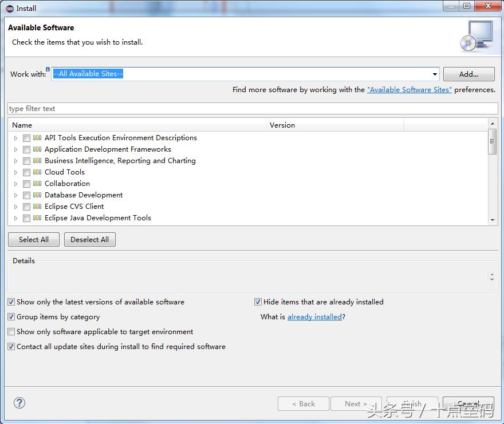Screen dimensions: 504x424
Task: Click the Database Development category icon
Action: [37, 195]
